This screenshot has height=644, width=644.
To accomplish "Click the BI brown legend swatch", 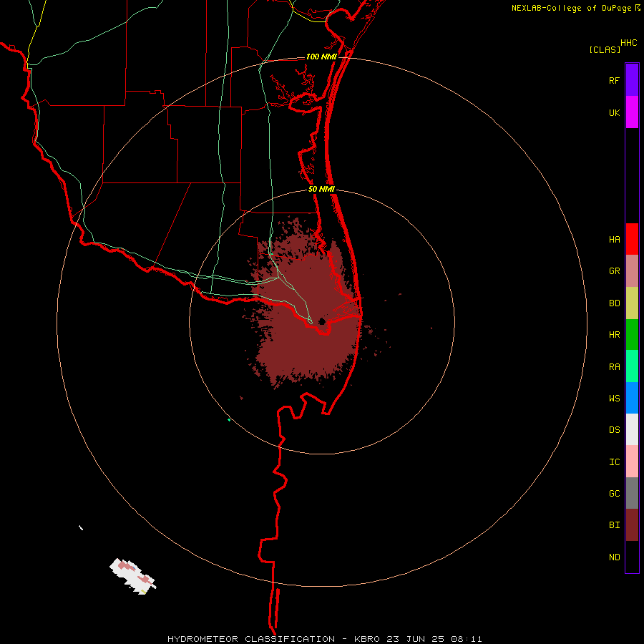I will click(x=632, y=525).
